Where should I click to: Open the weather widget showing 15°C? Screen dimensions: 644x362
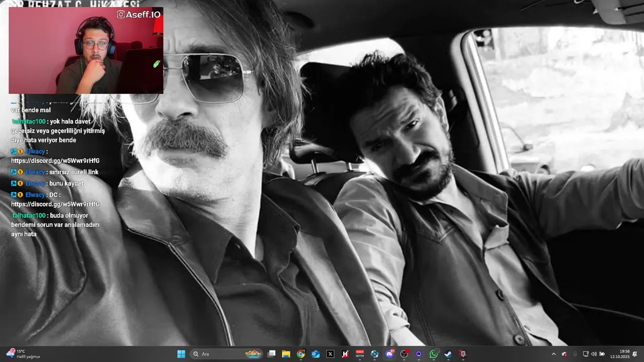tap(23, 354)
